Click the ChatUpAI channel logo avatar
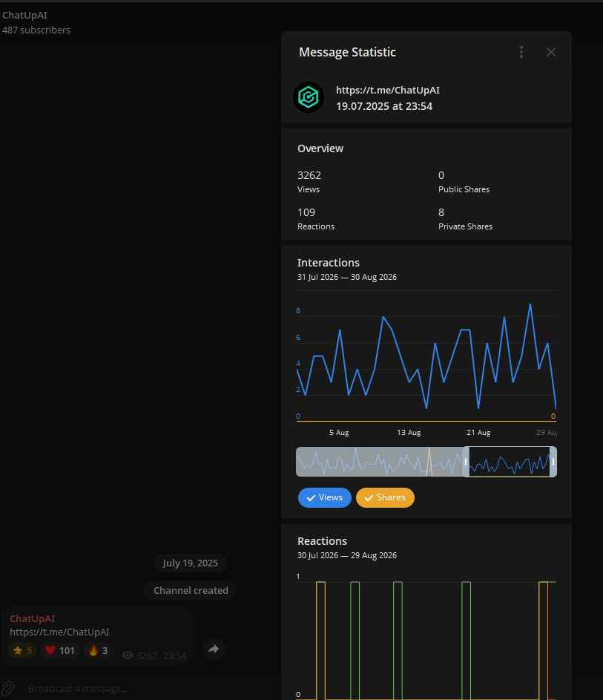 pos(309,97)
